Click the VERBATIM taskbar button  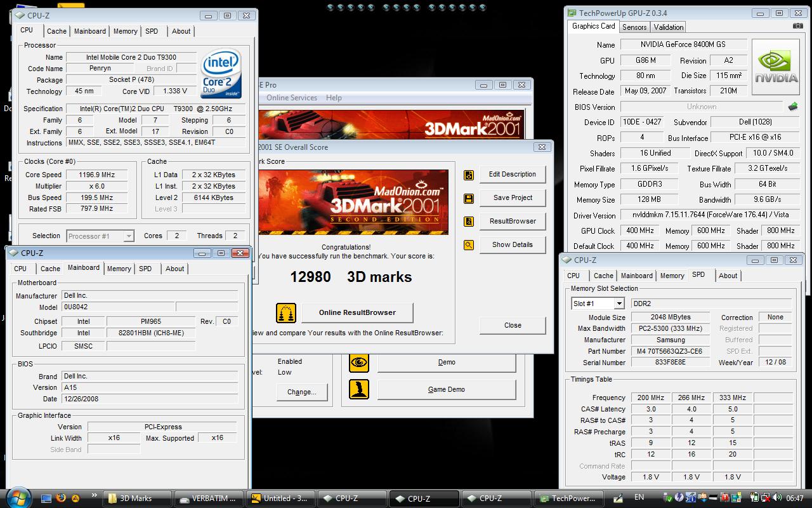point(209,498)
